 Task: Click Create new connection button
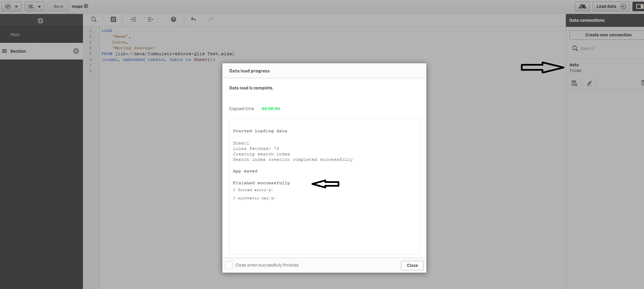pyautogui.click(x=607, y=35)
